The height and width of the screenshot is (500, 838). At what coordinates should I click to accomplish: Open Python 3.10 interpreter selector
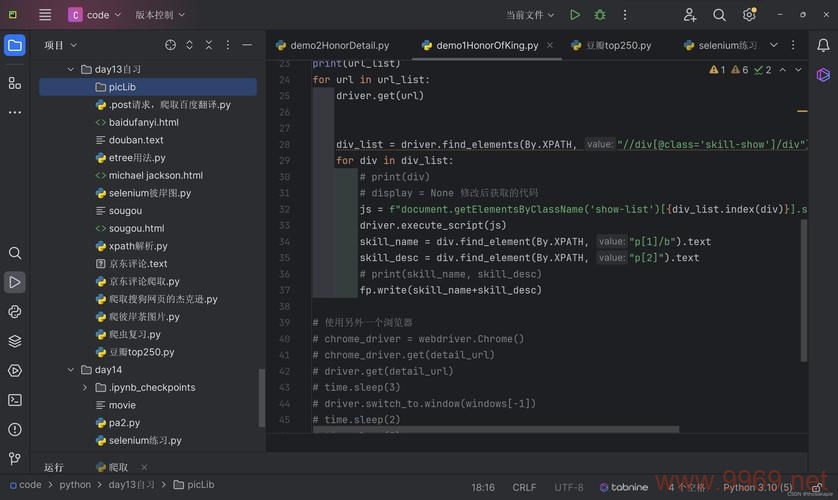[x=757, y=487]
